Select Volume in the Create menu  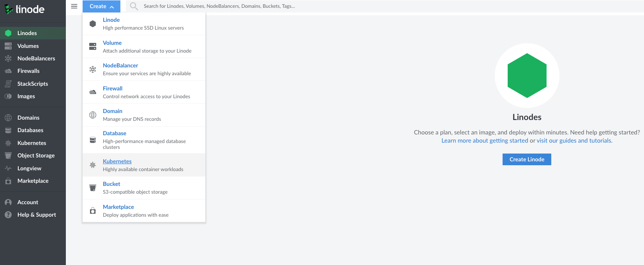coord(112,43)
